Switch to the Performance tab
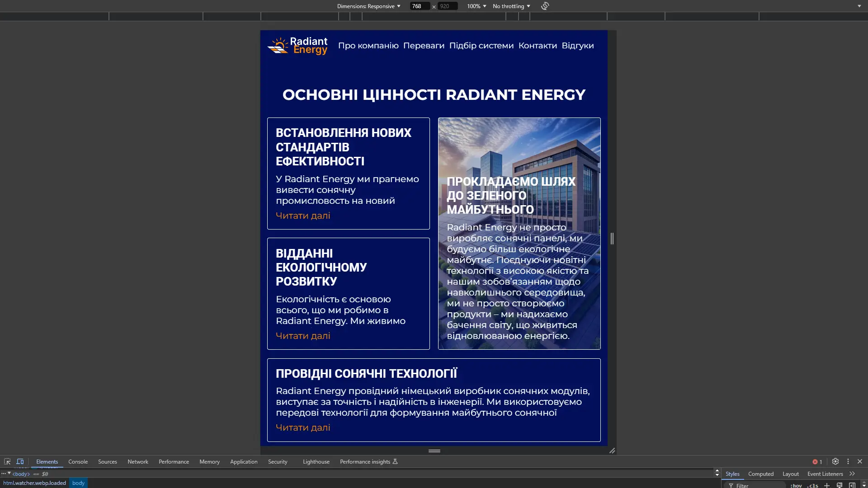Screen dimensions: 868x488 tap(174, 461)
